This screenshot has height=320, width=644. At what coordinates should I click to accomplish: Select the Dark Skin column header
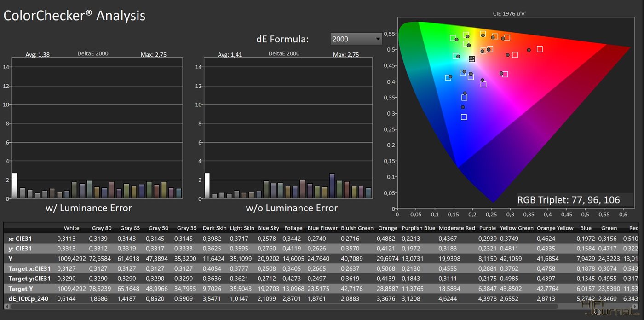click(214, 228)
